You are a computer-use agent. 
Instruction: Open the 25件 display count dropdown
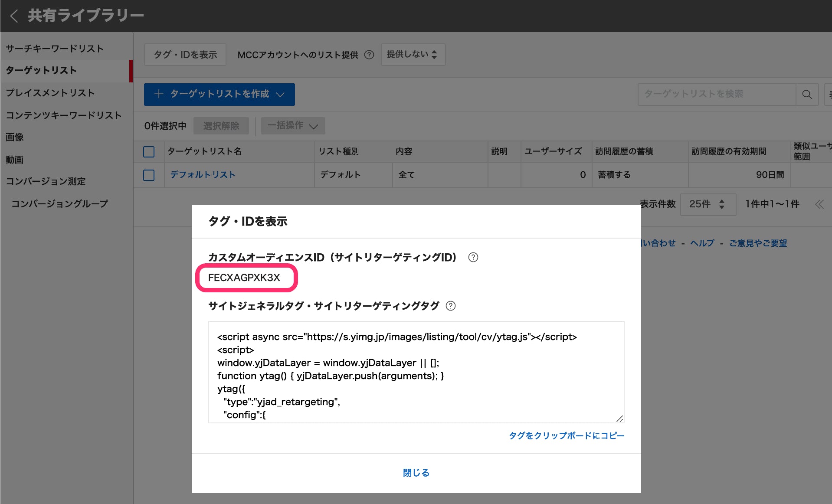pyautogui.click(x=708, y=204)
